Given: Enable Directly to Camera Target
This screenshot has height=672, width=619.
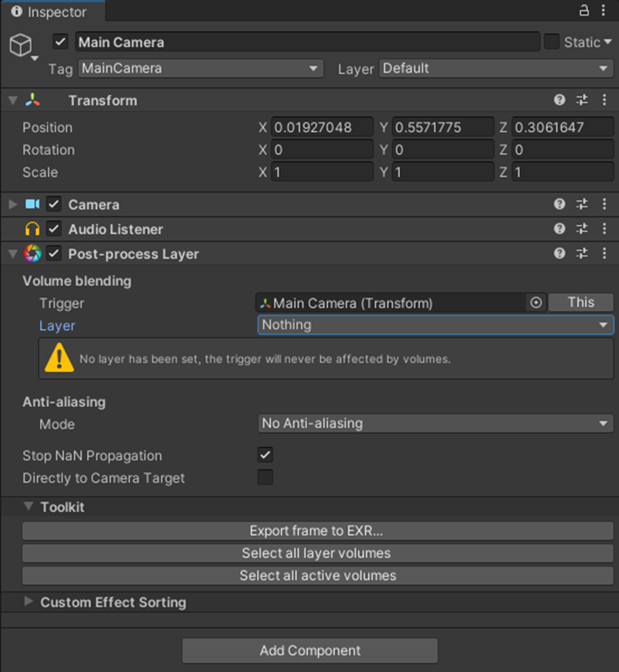Looking at the screenshot, I should tap(266, 477).
